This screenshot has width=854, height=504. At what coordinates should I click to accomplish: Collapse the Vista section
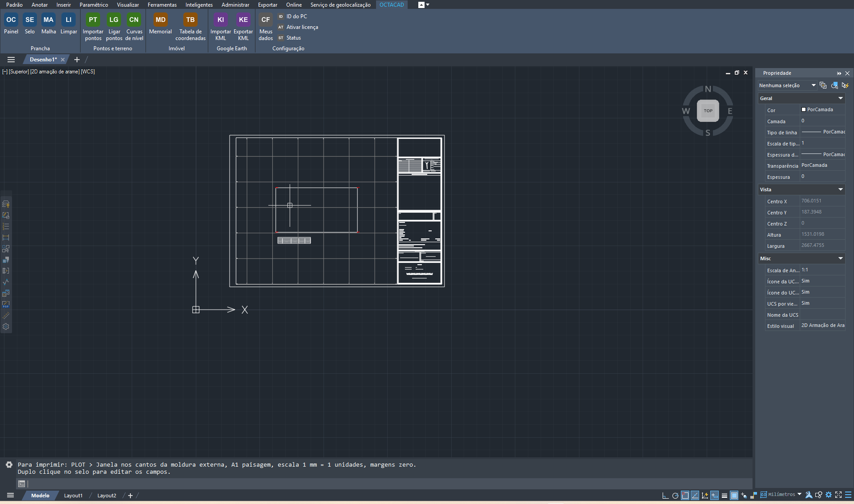(841, 190)
